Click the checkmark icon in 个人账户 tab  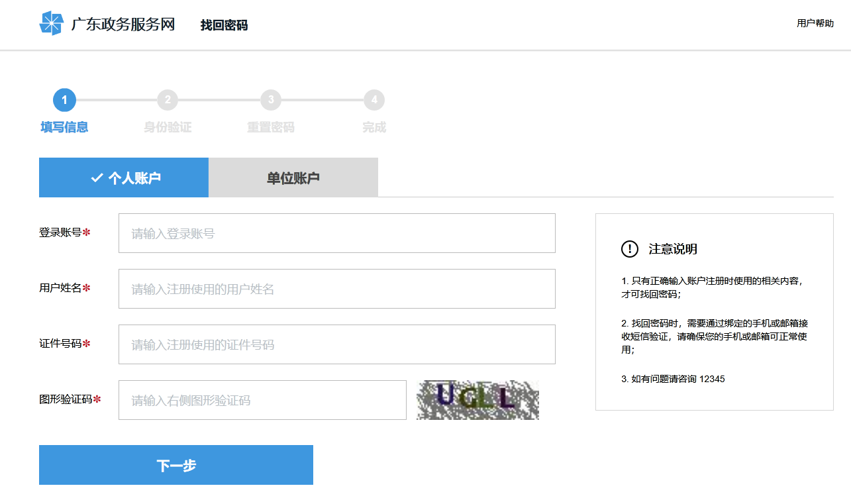(x=97, y=177)
